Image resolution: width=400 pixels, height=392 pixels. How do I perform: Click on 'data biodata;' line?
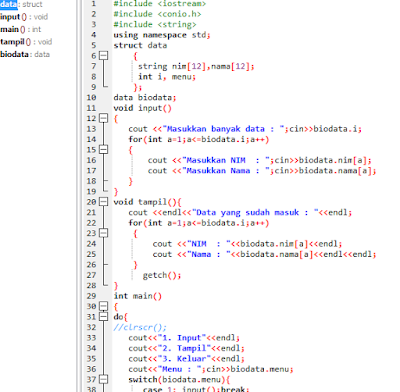[x=145, y=98]
